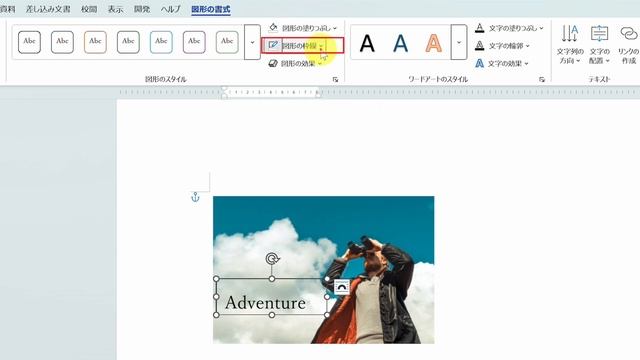Switch to the 校閲 tab
The height and width of the screenshot is (360, 640).
89,9
